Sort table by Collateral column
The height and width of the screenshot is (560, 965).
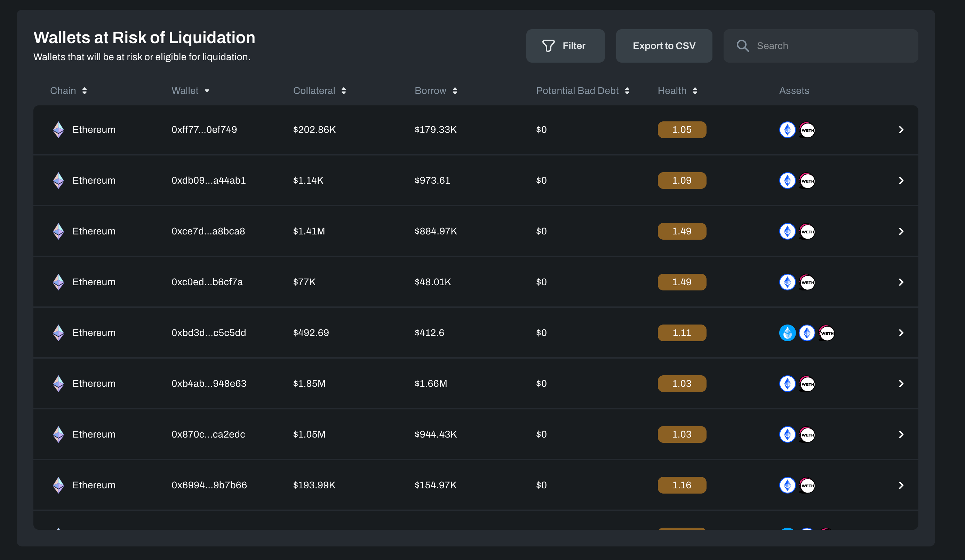(343, 91)
